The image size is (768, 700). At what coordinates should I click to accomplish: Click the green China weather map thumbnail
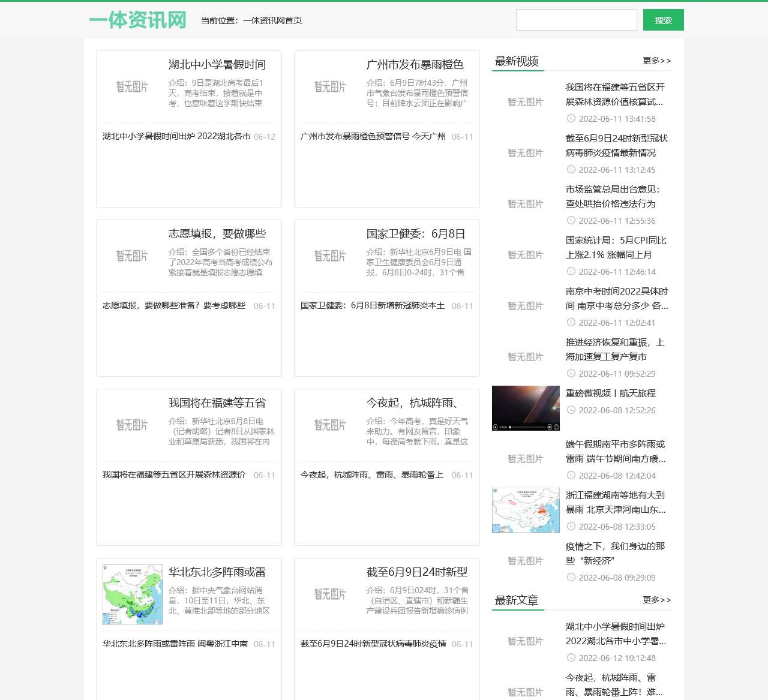pos(132,594)
